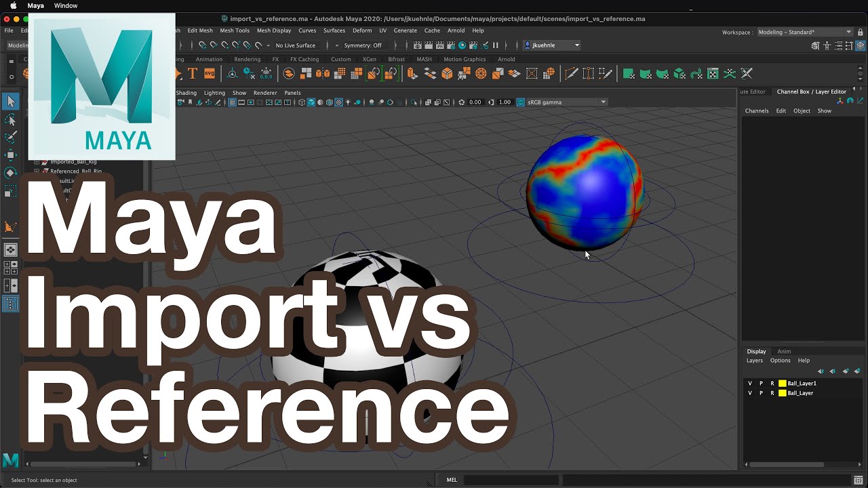
Task: Open the Shading panel menu
Action: (186, 93)
